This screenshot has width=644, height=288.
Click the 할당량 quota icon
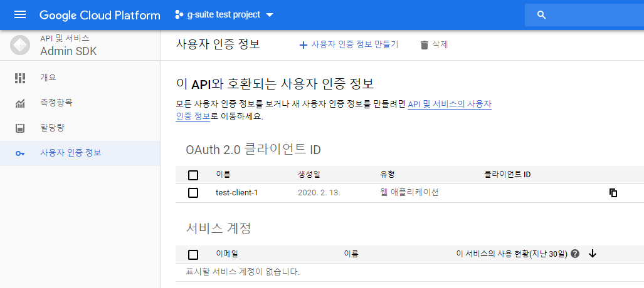point(19,128)
